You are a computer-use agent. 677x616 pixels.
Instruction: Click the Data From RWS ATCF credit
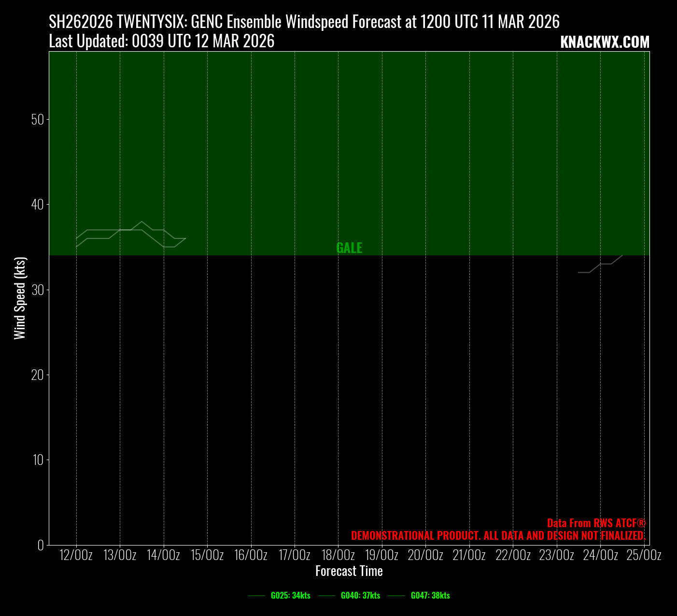click(596, 523)
